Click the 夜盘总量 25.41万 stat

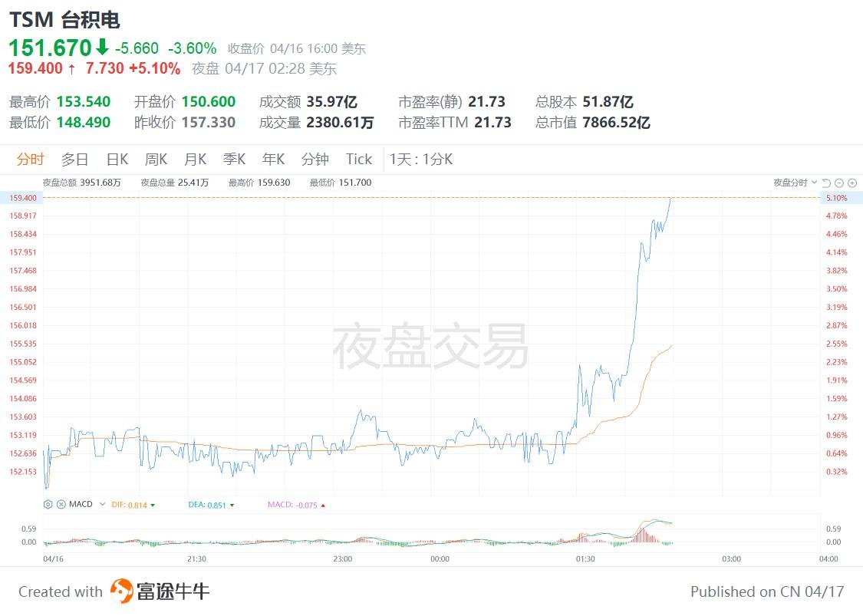tap(175, 183)
